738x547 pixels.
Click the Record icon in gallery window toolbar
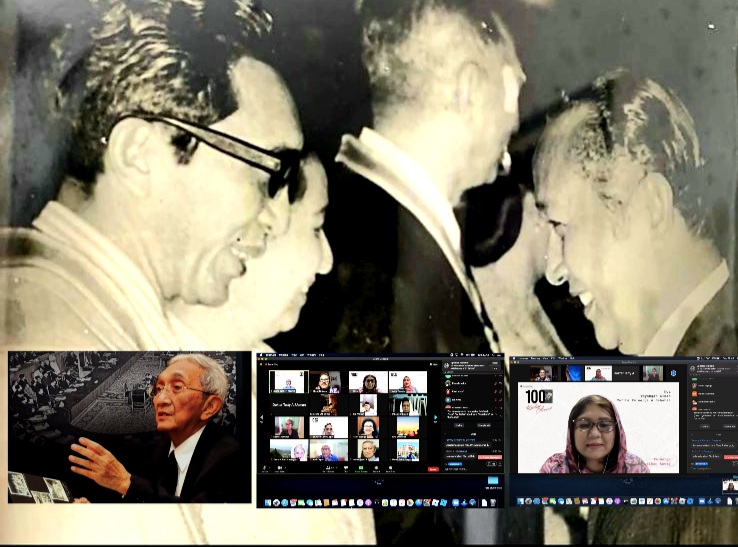tap(376, 467)
